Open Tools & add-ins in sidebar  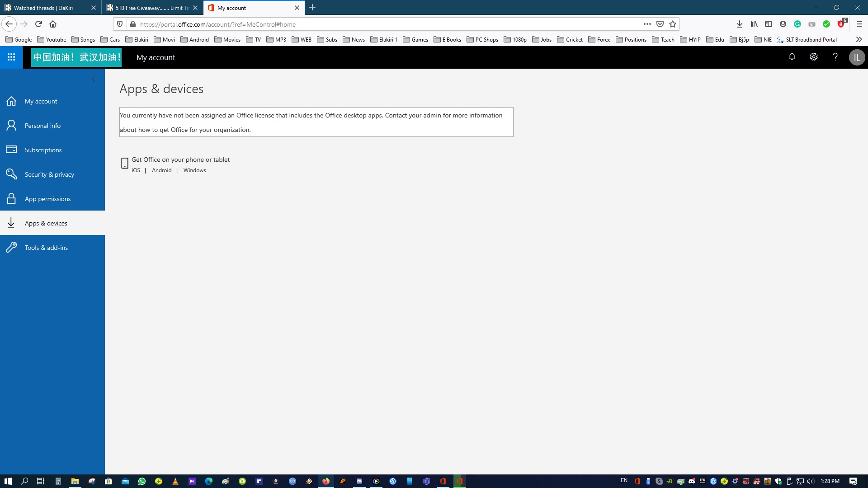52,248
